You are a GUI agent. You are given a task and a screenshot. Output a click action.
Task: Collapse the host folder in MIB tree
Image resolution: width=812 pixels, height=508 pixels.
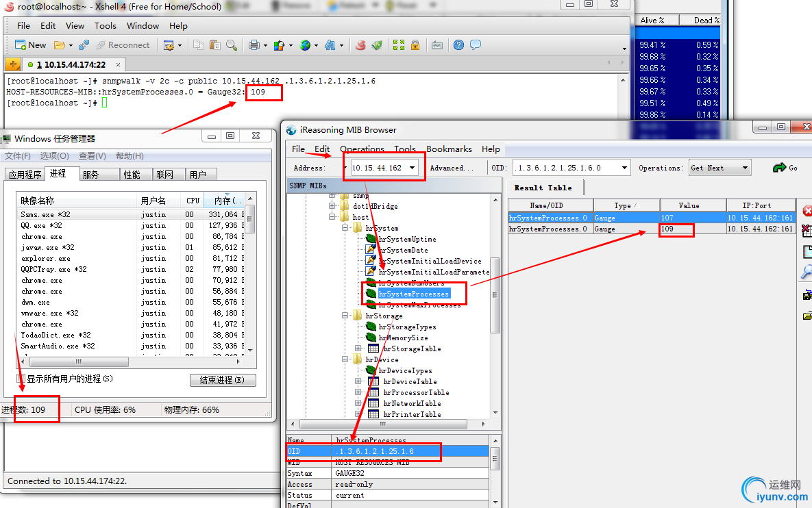[332, 217]
